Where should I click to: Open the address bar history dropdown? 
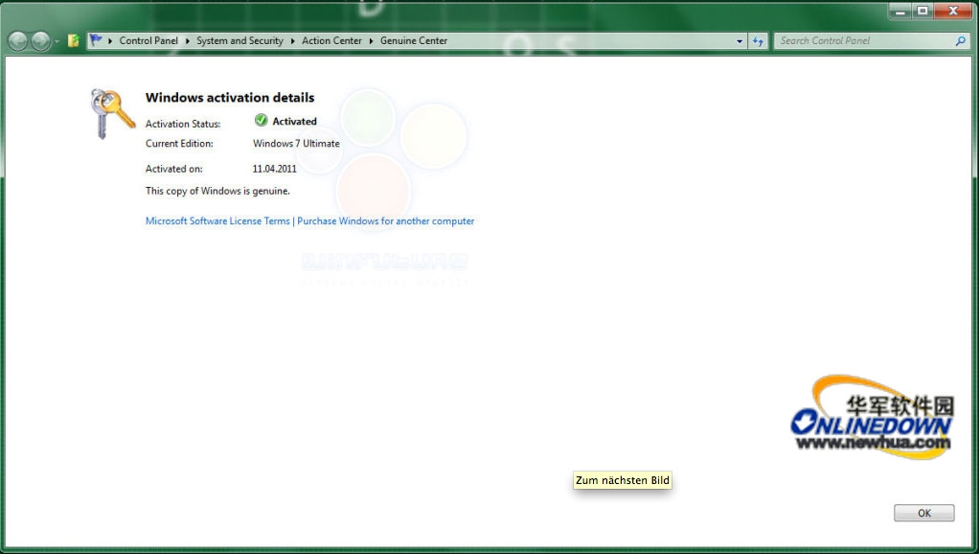click(740, 41)
